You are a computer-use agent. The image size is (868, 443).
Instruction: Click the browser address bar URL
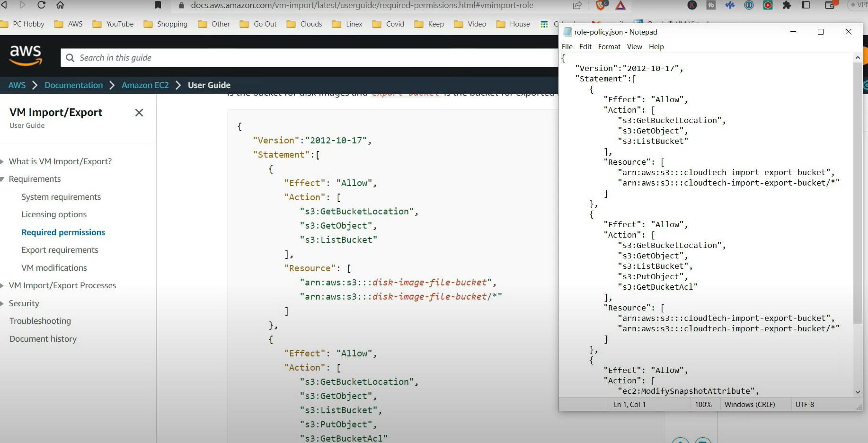362,5
